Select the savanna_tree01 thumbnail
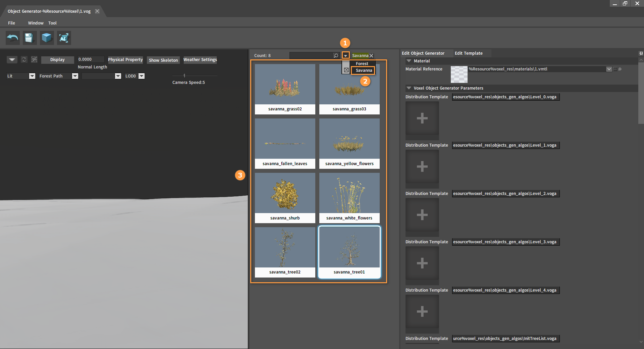 click(x=349, y=252)
